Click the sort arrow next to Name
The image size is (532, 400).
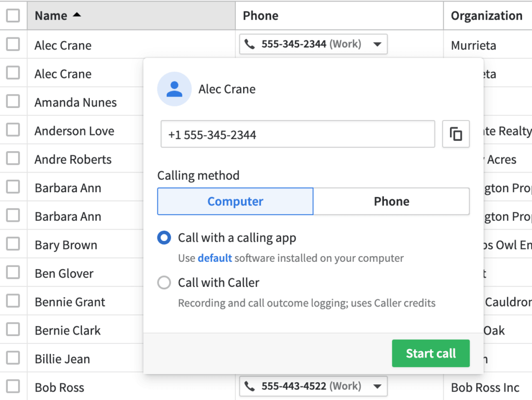77,15
